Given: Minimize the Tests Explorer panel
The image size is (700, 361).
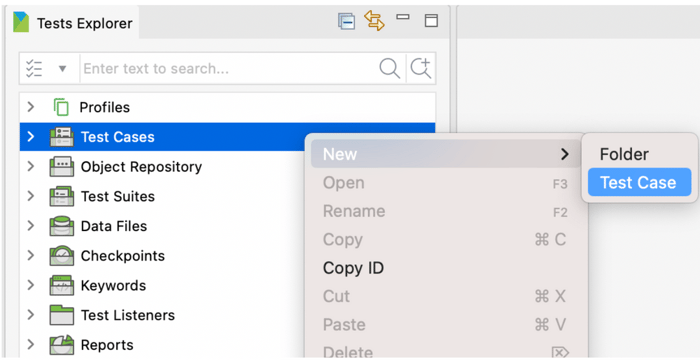Looking at the screenshot, I should click(403, 17).
